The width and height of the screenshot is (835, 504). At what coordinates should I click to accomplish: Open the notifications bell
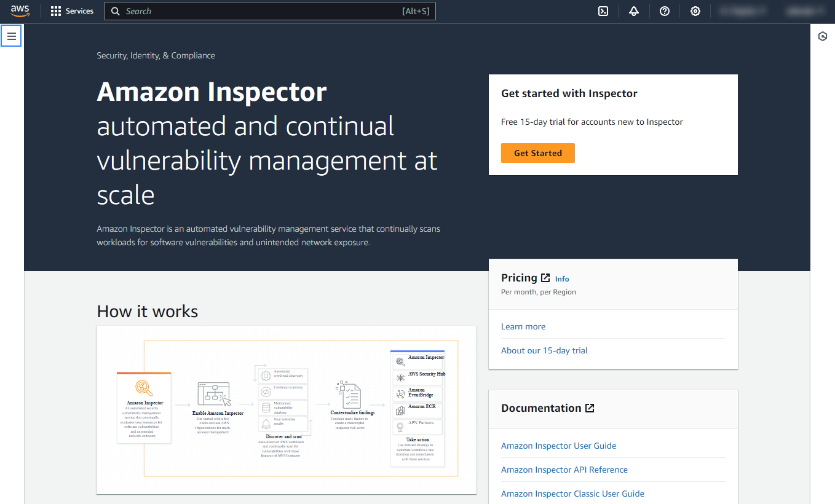pos(634,11)
